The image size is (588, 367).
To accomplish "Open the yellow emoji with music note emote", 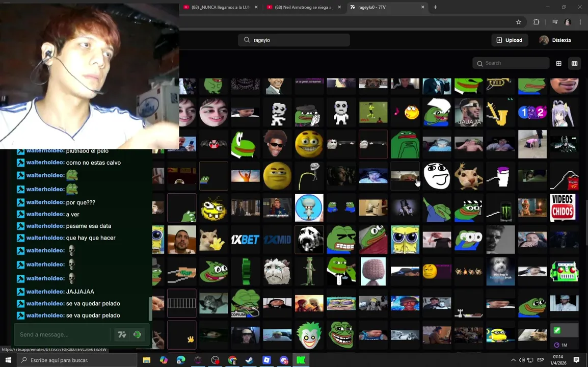I will [x=405, y=112].
